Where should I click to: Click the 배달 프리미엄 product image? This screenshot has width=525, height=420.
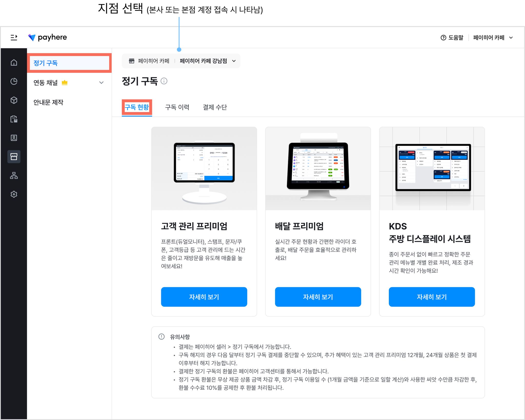point(318,168)
